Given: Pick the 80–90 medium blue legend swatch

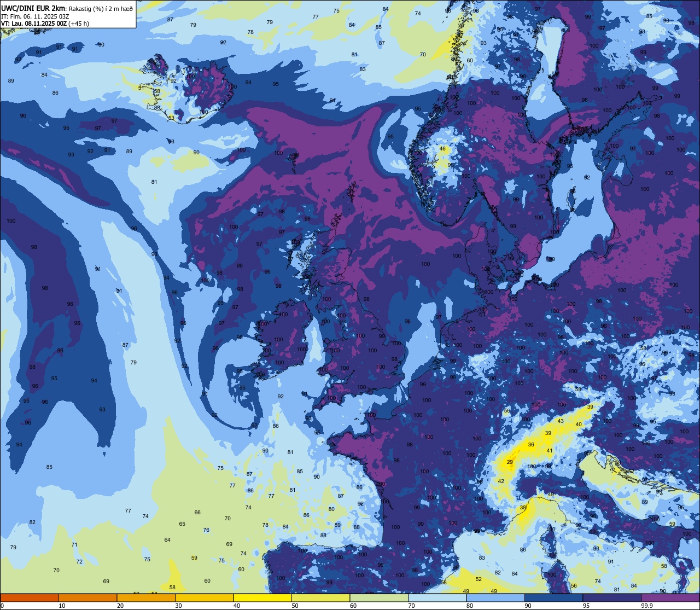Looking at the screenshot, I should tap(495, 597).
